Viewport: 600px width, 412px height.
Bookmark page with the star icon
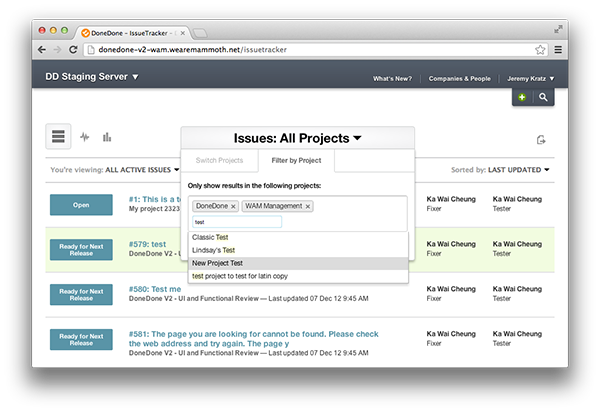pos(540,50)
